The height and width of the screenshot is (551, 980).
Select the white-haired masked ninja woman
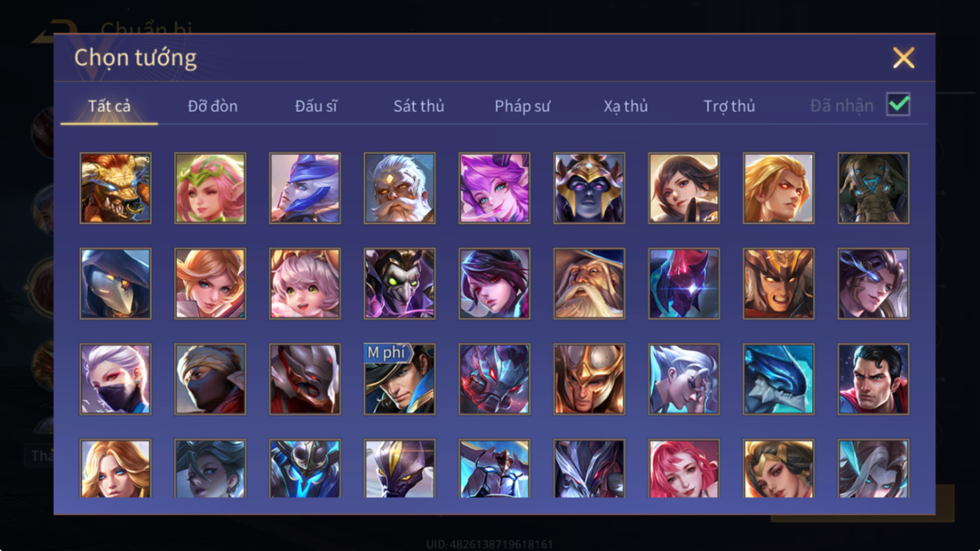click(115, 379)
